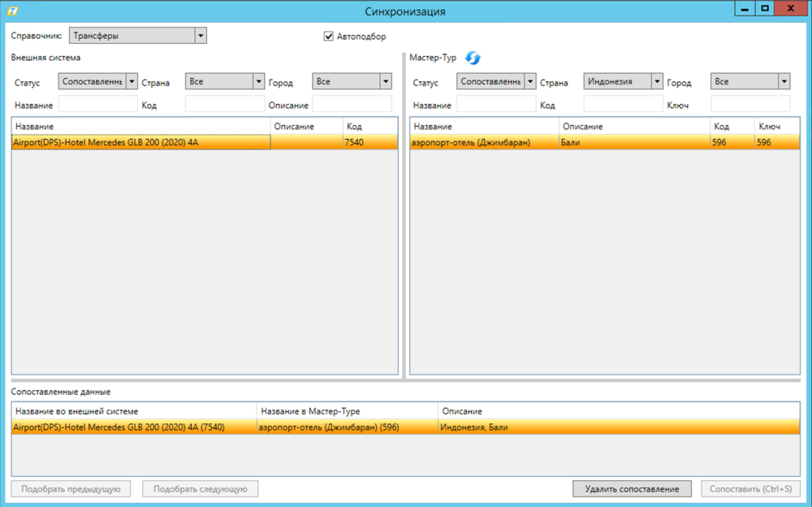Maximize the Синхронизация window
The height and width of the screenshot is (507, 812).
[x=764, y=9]
